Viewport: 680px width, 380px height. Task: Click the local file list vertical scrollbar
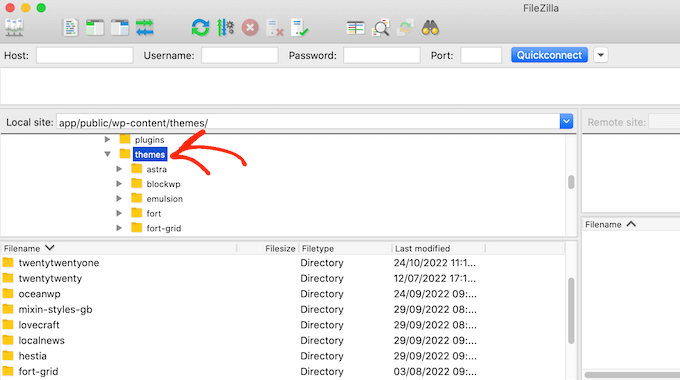tap(571, 311)
